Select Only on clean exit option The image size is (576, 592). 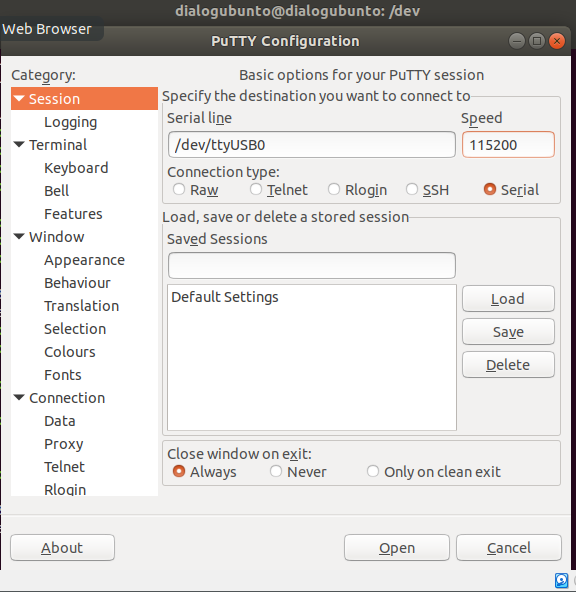click(373, 471)
